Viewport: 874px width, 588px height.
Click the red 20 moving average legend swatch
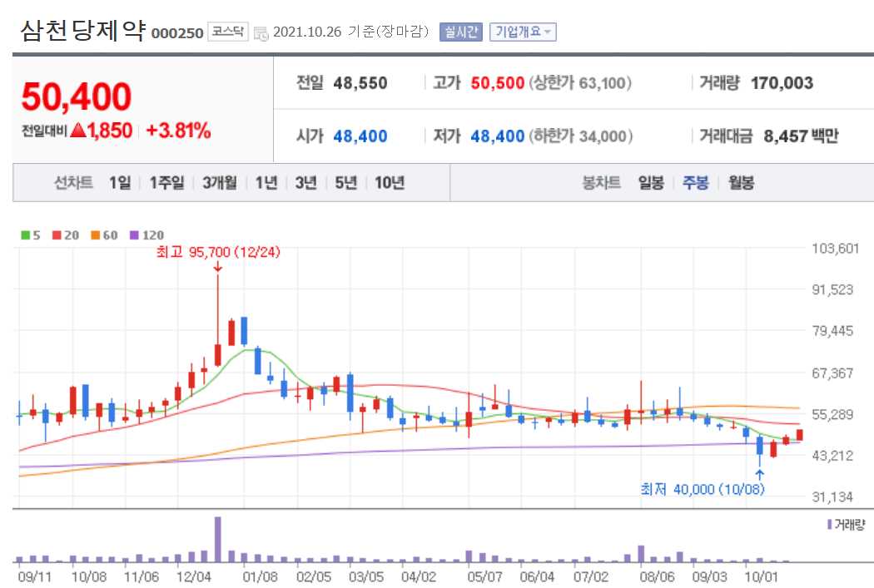click(57, 235)
